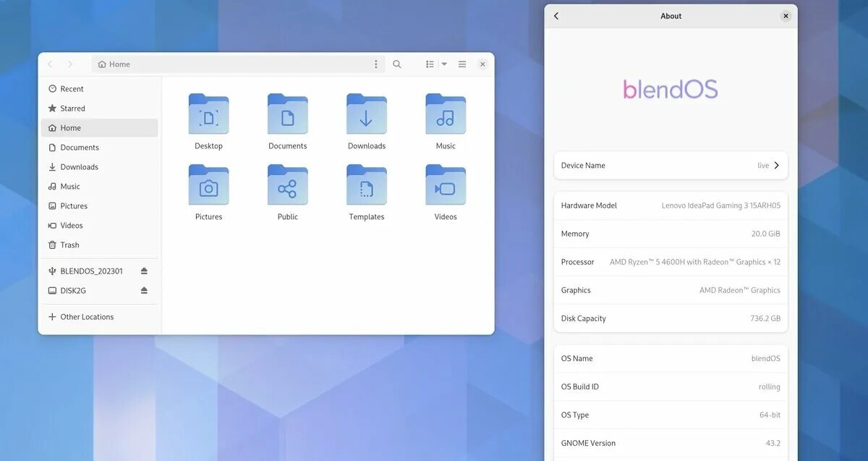Open Other Locations in the sidebar

point(100,317)
